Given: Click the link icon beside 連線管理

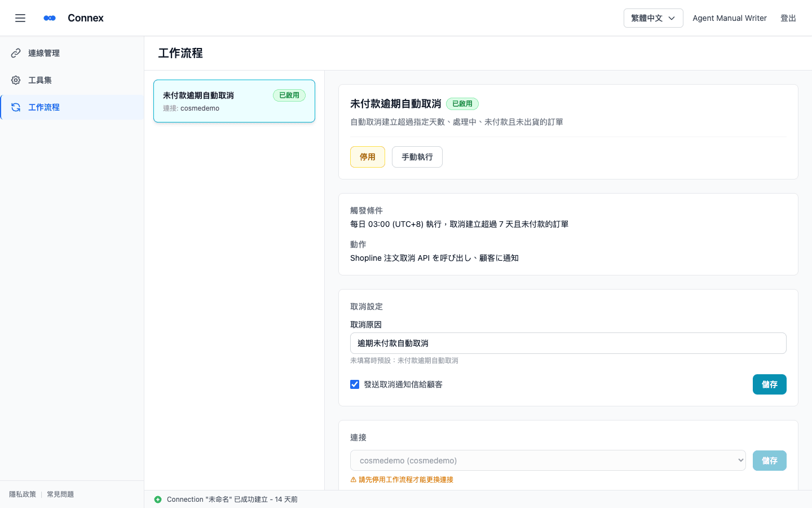Looking at the screenshot, I should tap(16, 53).
